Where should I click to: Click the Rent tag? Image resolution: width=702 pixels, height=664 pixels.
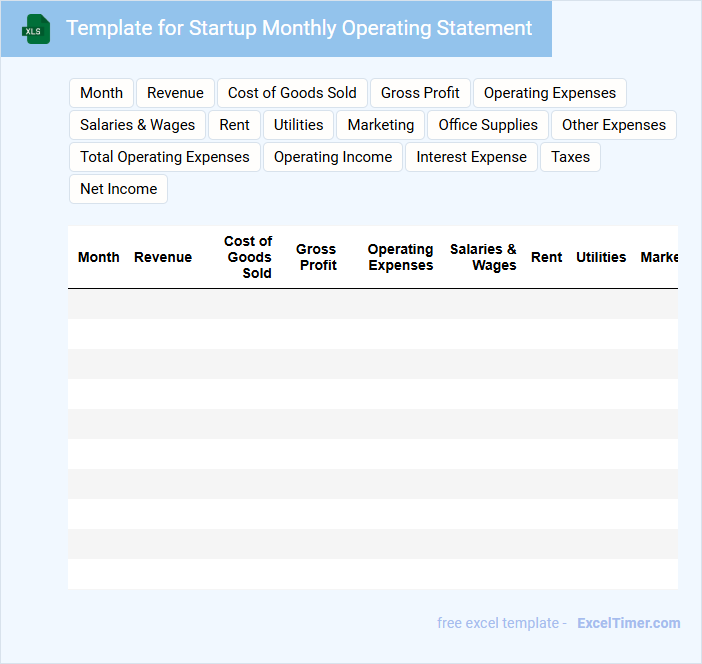tap(234, 125)
